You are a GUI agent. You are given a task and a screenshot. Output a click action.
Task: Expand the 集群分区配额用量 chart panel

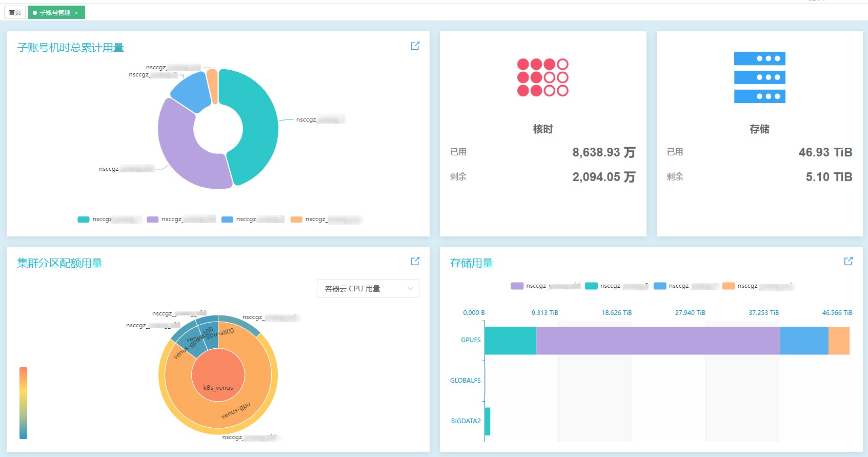tap(415, 261)
